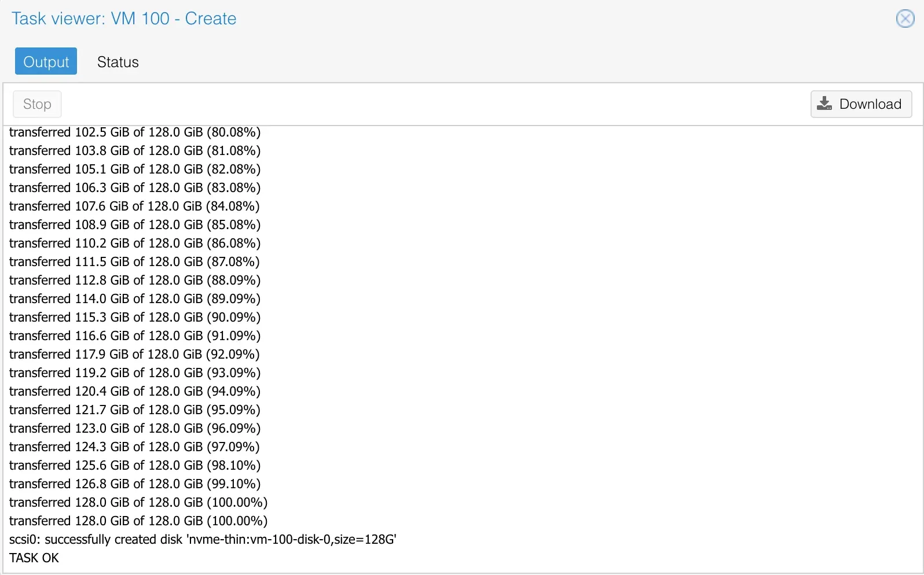Click the 121.7 GiB (95.09%) line
This screenshot has height=575, width=924.
135,410
